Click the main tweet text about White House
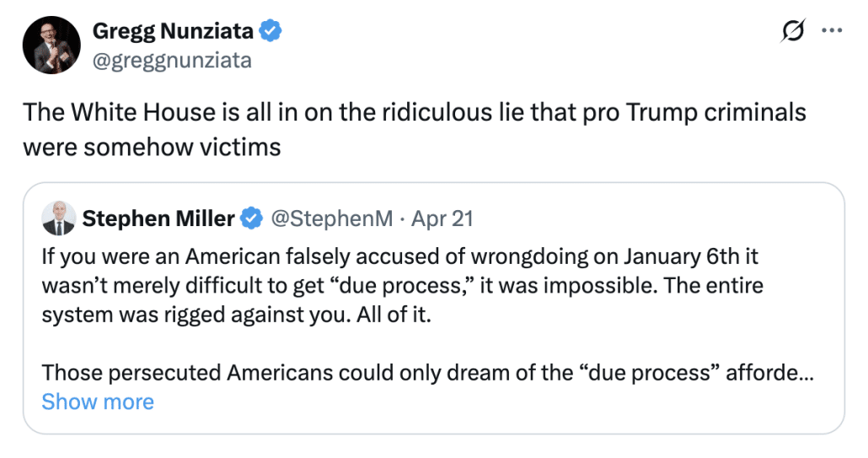The width and height of the screenshot is (868, 458). click(x=415, y=130)
